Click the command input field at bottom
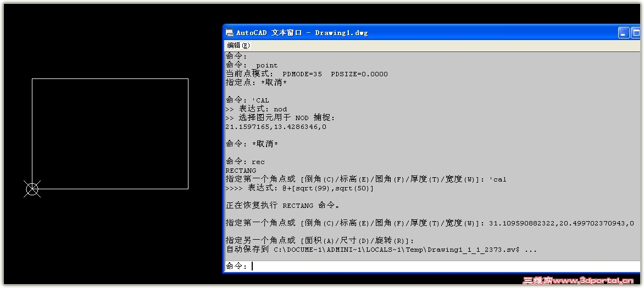The height and width of the screenshot is (288, 644). (432, 266)
